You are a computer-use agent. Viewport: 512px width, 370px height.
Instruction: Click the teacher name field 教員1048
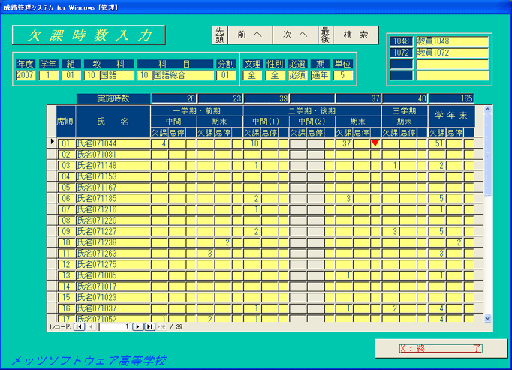tap(452, 41)
